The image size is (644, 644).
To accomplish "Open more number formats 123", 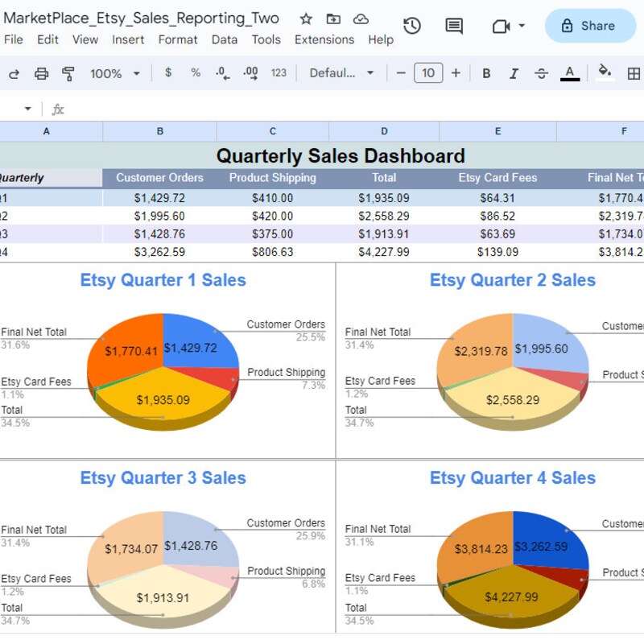I will click(279, 73).
